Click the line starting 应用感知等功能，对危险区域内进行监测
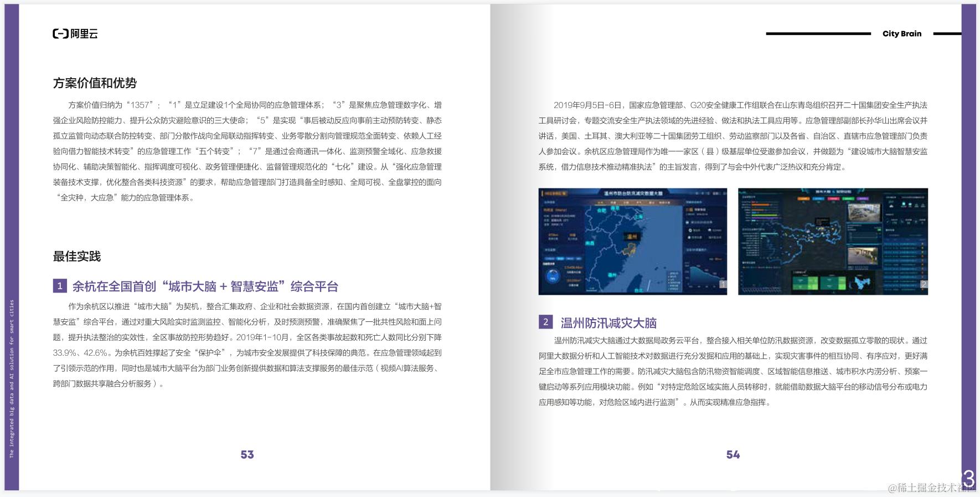This screenshot has width=980, height=497. click(654, 402)
